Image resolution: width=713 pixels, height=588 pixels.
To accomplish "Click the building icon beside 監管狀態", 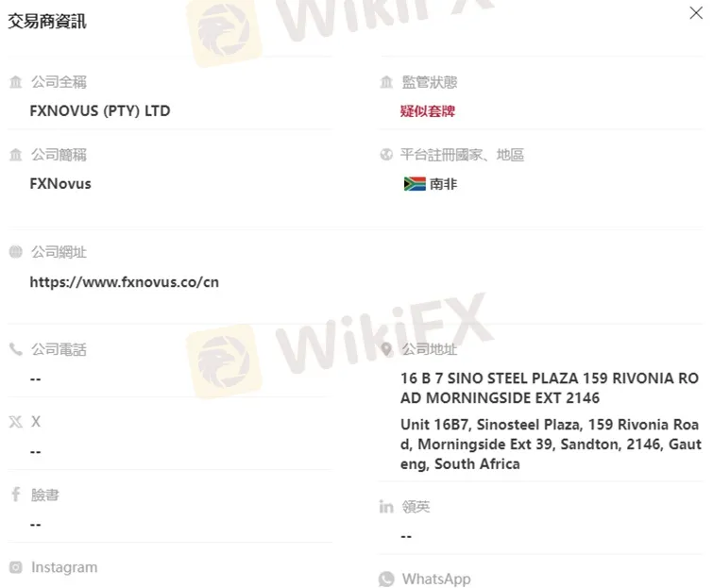I will [x=386, y=82].
